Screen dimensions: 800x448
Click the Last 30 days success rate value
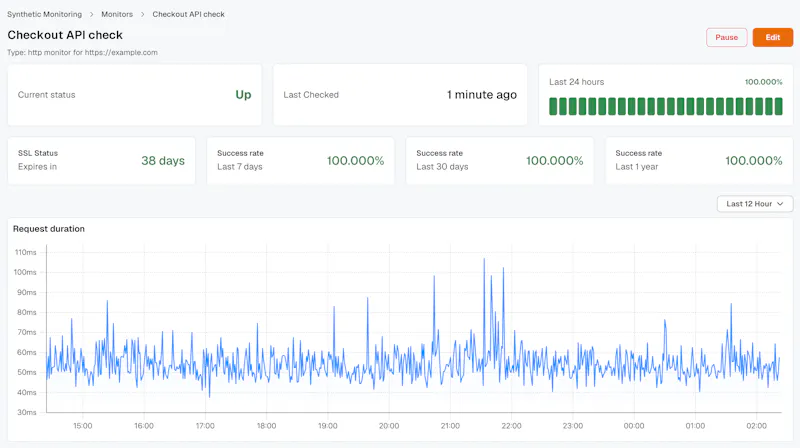[555, 161]
